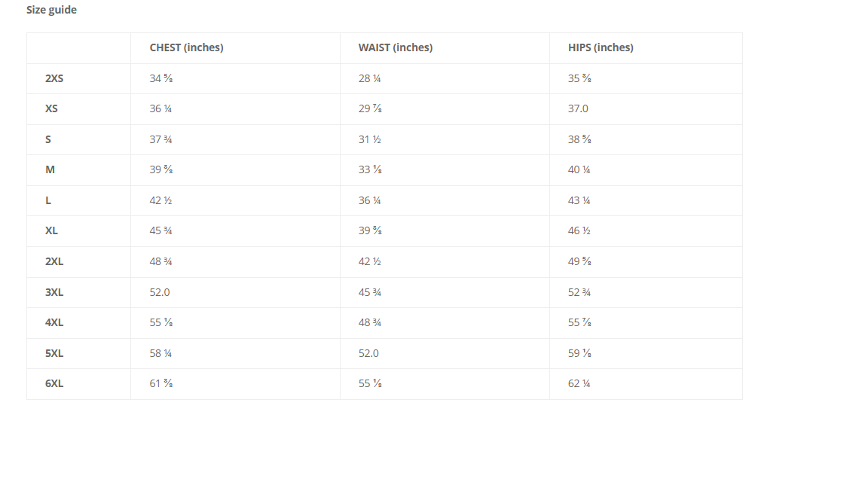
Task: Select the WAIST (inches) column header
Action: coord(395,47)
